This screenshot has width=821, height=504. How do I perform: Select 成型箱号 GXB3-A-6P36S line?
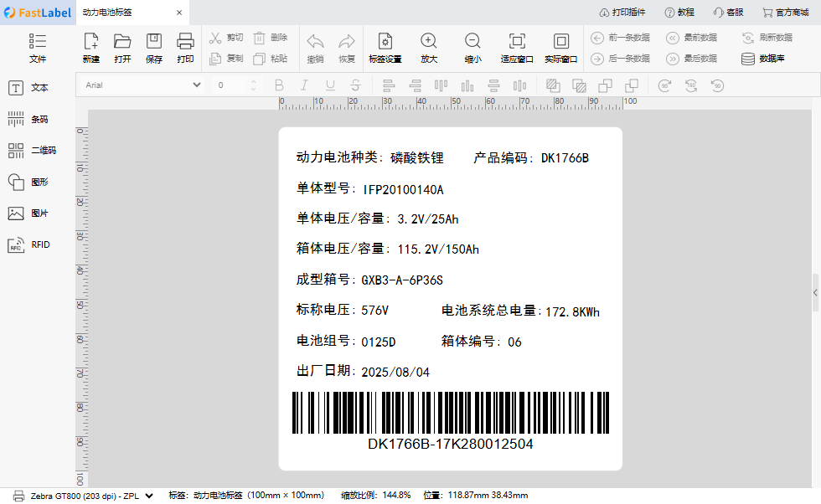369,280
